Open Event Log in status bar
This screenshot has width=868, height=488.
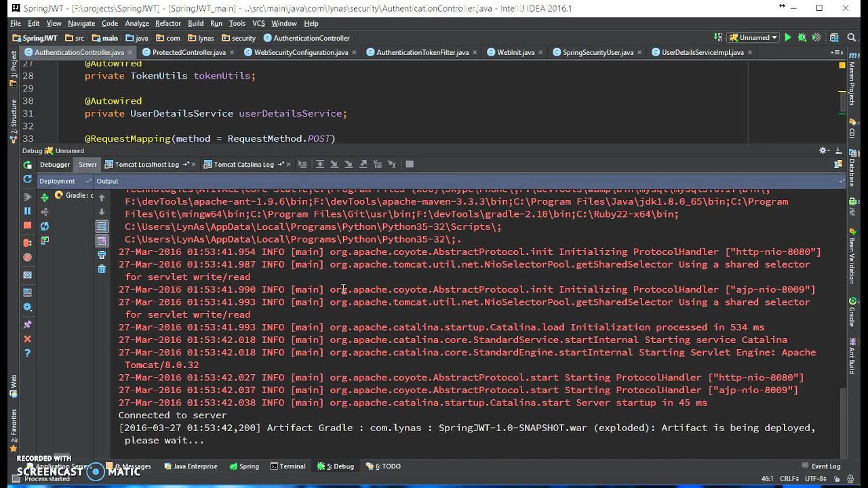[821, 466]
